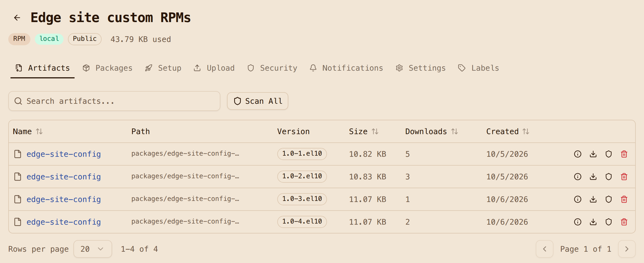View the Notifications tab

click(x=346, y=68)
